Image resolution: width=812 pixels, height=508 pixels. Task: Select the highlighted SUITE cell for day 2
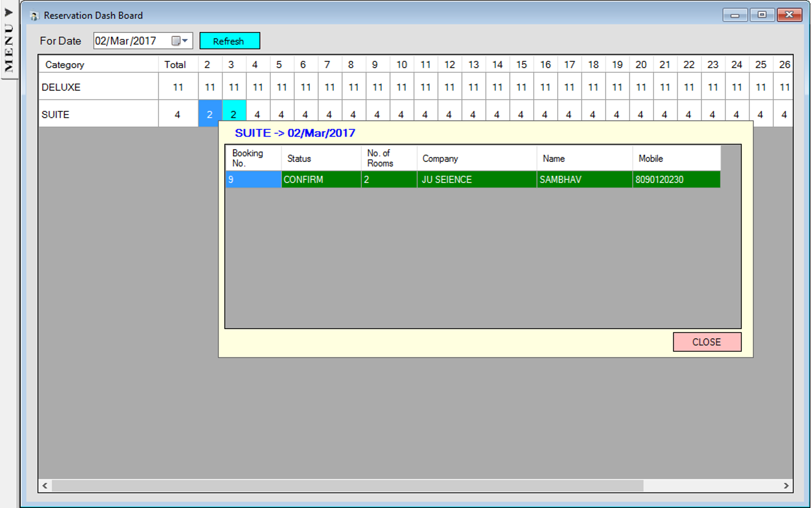[x=209, y=114]
